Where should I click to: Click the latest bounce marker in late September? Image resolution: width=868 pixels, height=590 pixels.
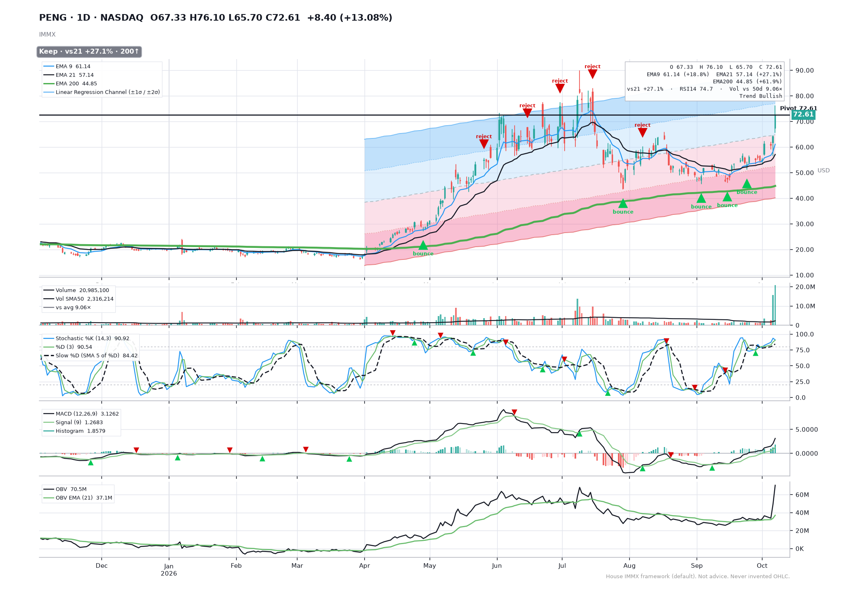click(x=746, y=184)
